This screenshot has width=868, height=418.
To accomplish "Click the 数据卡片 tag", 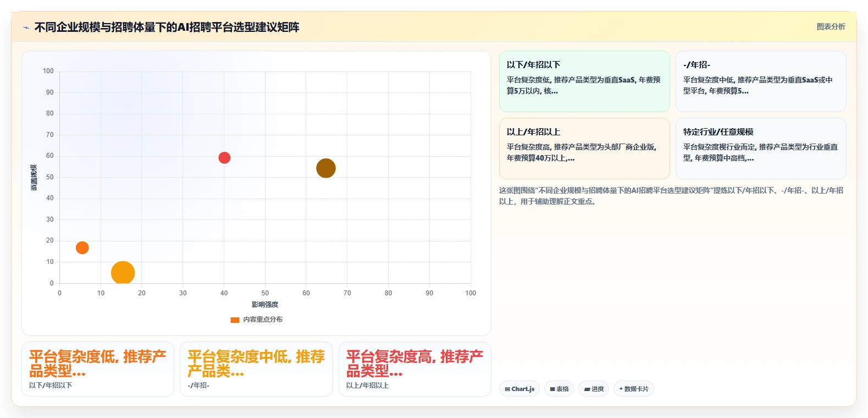I will [634, 389].
